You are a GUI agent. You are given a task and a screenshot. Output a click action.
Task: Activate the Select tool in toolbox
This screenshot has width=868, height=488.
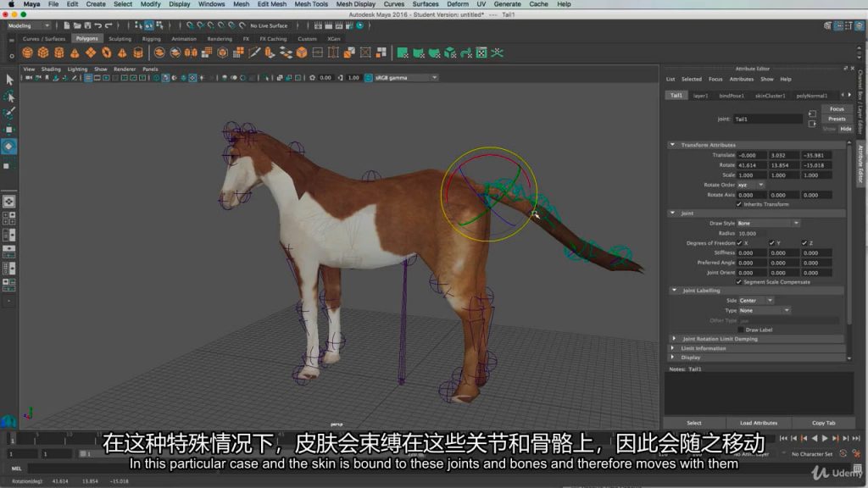[8, 80]
